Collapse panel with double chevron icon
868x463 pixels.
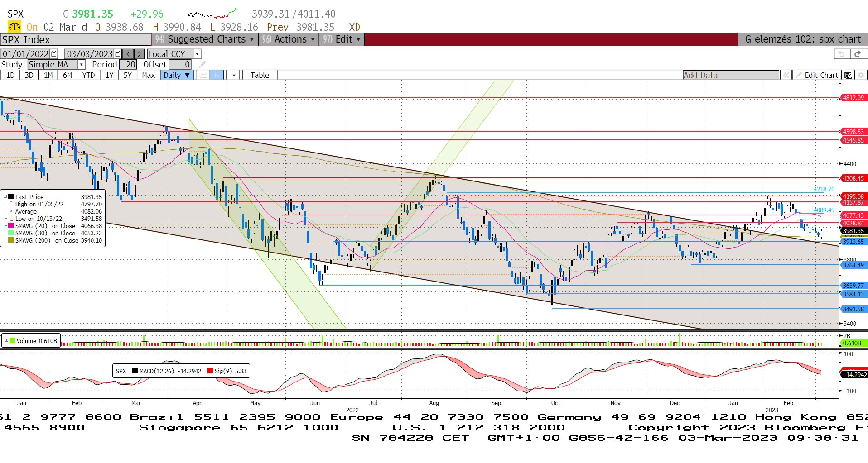786,75
